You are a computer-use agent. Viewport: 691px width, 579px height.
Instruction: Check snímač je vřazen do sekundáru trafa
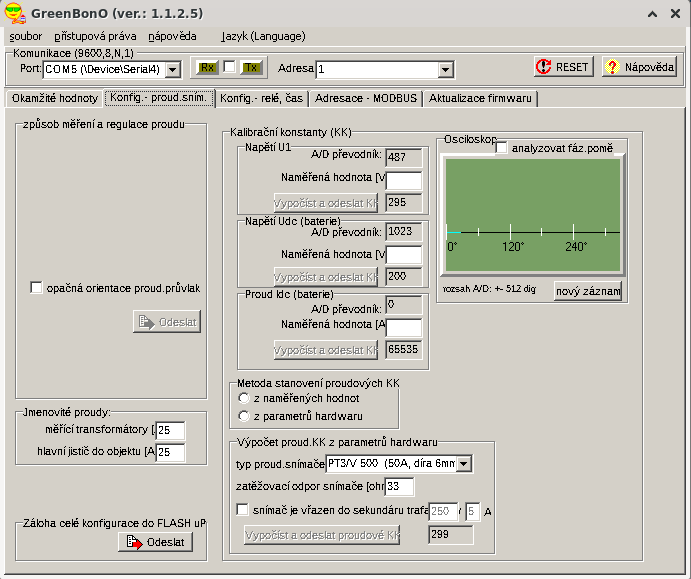243,510
